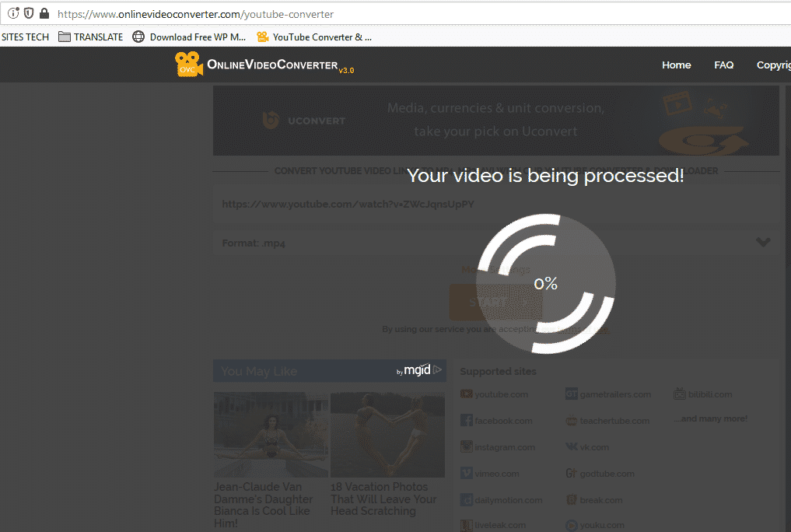Click the dailymotion.com supported site text
The height and width of the screenshot is (532, 791).
[x=508, y=500]
